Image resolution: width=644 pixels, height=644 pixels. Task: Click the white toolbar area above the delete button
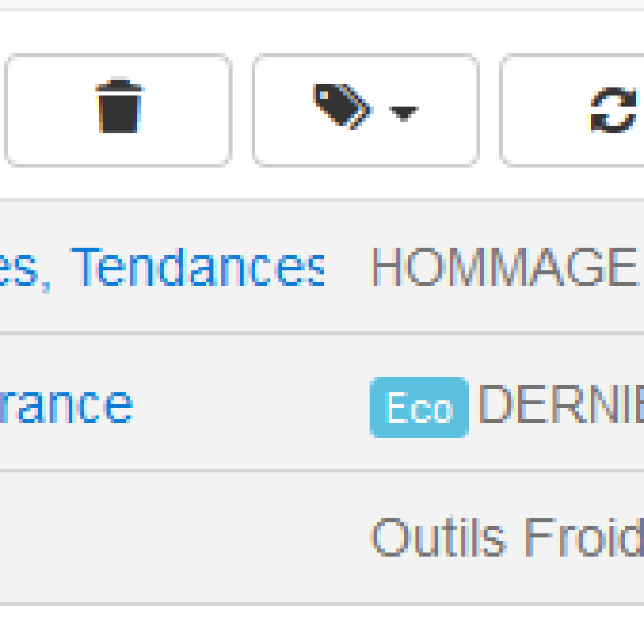118,32
